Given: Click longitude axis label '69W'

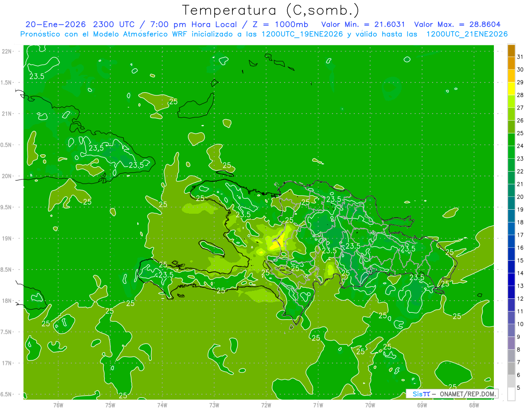Looking at the screenshot, I should click(x=422, y=405).
